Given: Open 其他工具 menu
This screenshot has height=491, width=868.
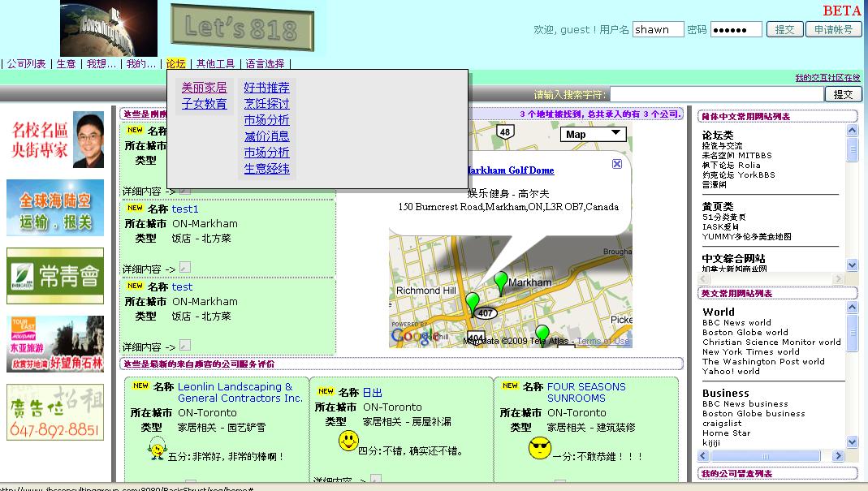Looking at the screenshot, I should 215,64.
